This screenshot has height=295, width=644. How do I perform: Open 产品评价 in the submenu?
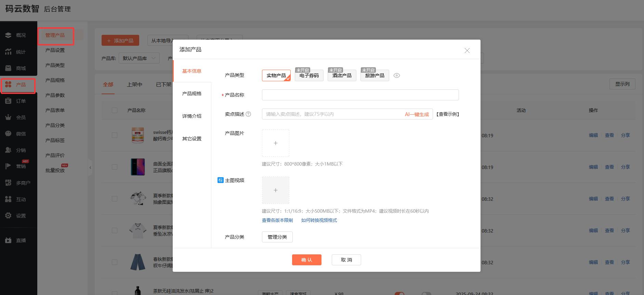[55, 155]
